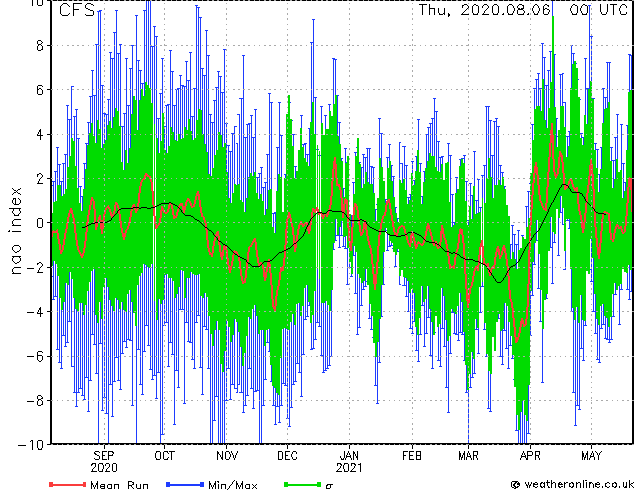Viewport: 634px width, 490px height.
Task: Click the FEB axis label
Action: [412, 456]
